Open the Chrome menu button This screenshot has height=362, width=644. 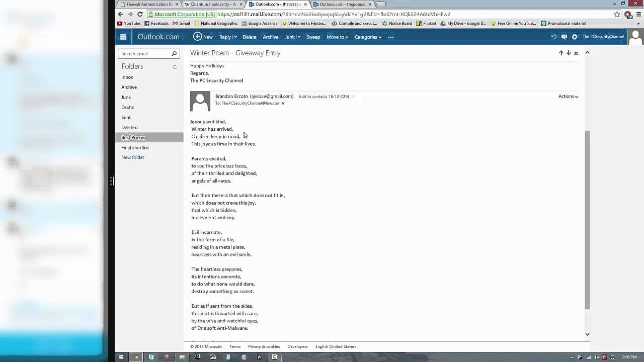(638, 14)
